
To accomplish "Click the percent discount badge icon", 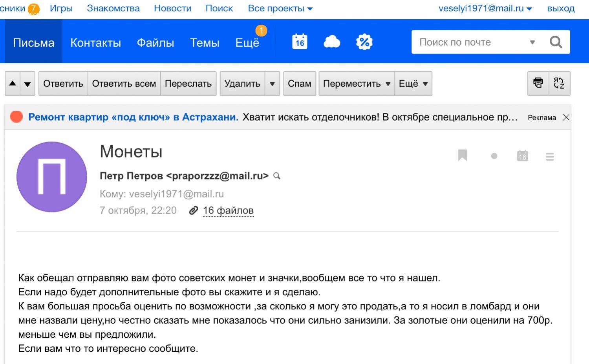I will [x=364, y=42].
